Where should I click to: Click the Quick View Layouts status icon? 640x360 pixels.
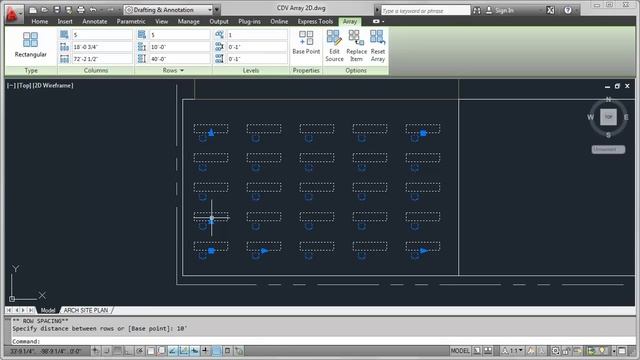(x=477, y=351)
